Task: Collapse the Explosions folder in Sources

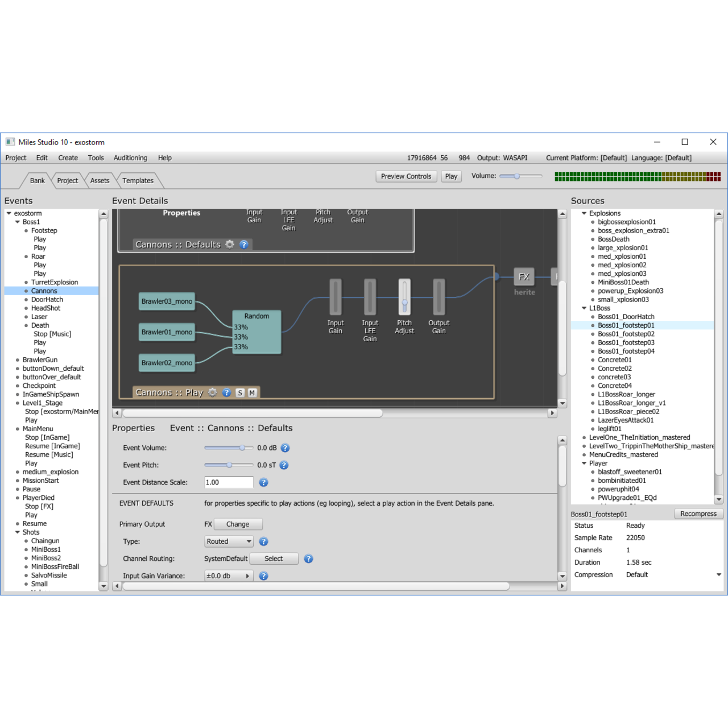Action: coord(584,213)
